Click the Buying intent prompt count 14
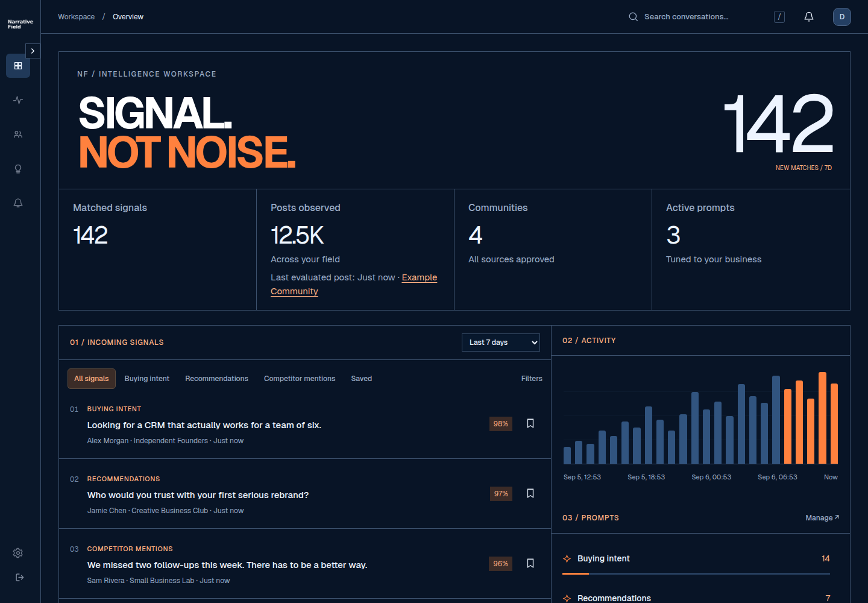The height and width of the screenshot is (603, 868). (x=826, y=559)
